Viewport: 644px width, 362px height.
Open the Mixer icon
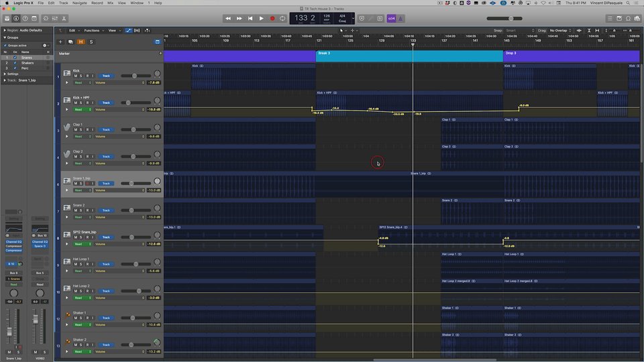click(54, 19)
